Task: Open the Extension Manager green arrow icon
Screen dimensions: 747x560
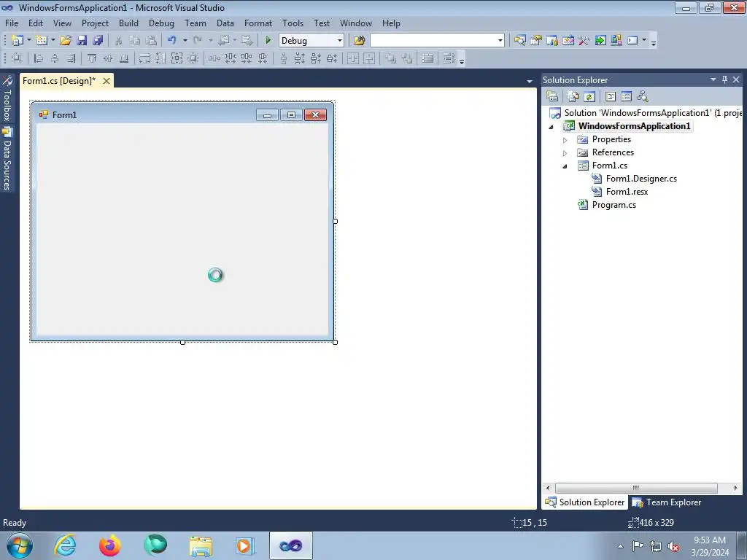Action: coord(600,41)
